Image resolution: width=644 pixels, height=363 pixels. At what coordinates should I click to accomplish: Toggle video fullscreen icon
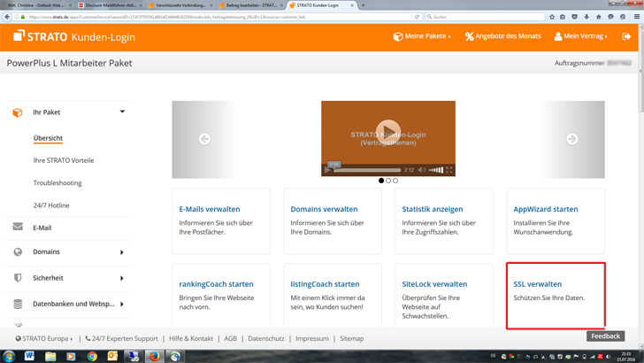(x=448, y=170)
